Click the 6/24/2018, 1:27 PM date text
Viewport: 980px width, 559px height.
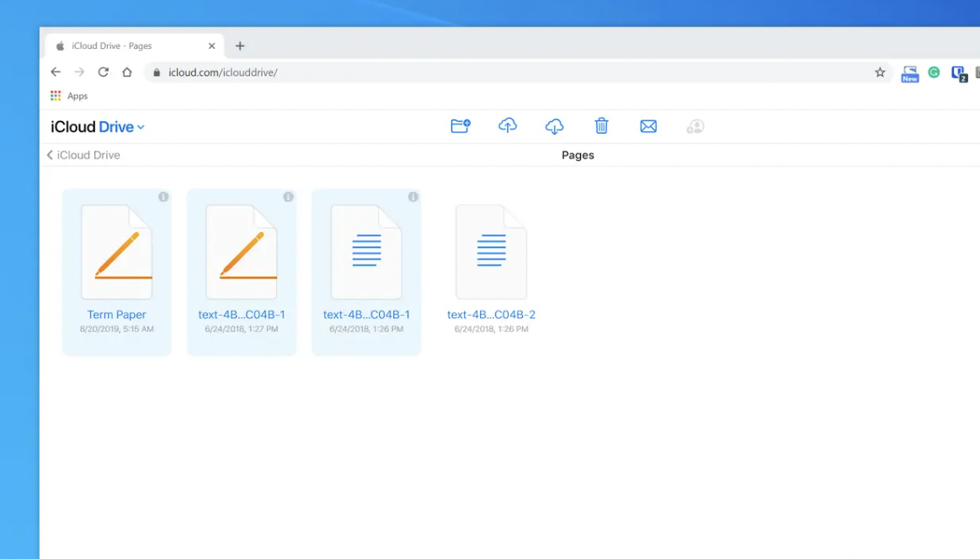coord(242,329)
